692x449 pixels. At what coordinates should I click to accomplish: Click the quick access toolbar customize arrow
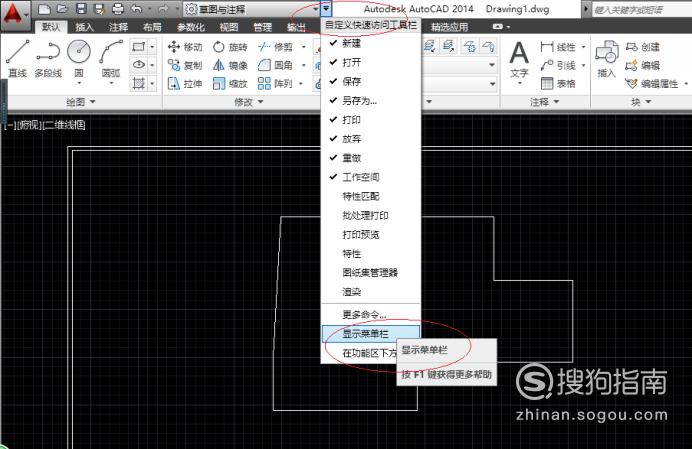326,8
